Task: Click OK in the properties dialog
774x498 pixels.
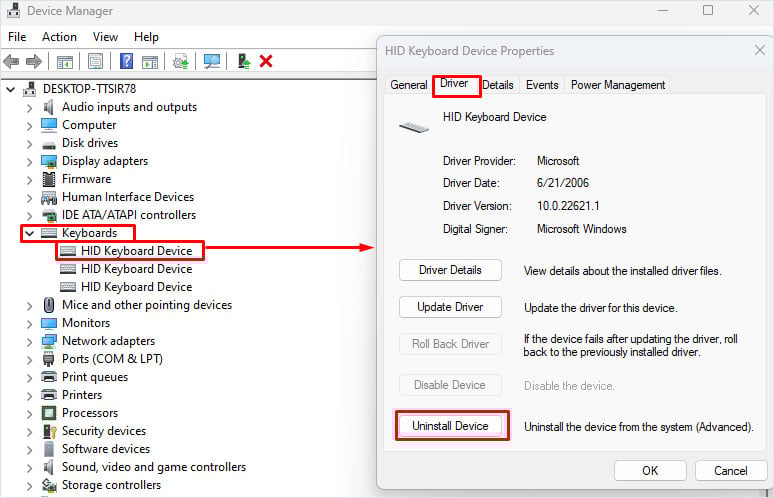Action: pyautogui.click(x=650, y=470)
